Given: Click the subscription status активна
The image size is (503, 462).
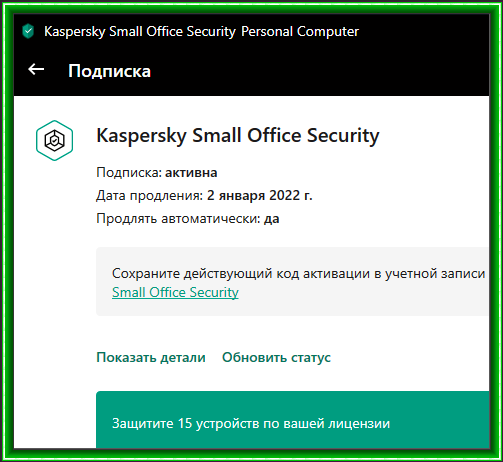Looking at the screenshot, I should [191, 173].
